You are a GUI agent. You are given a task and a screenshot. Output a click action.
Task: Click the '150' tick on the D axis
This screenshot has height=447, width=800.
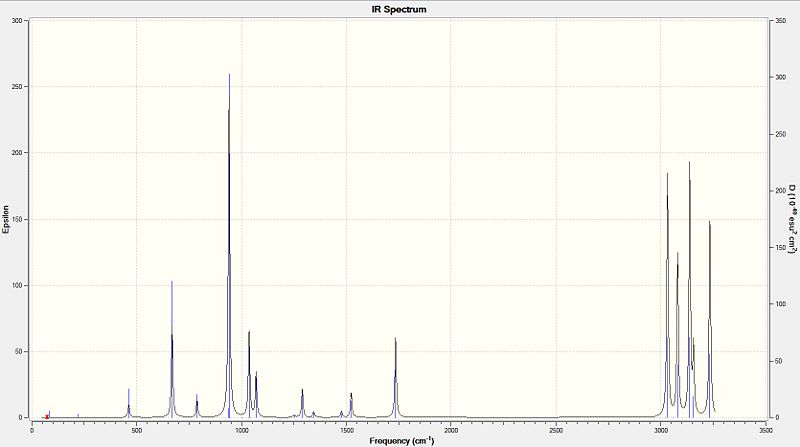pyautogui.click(x=780, y=247)
